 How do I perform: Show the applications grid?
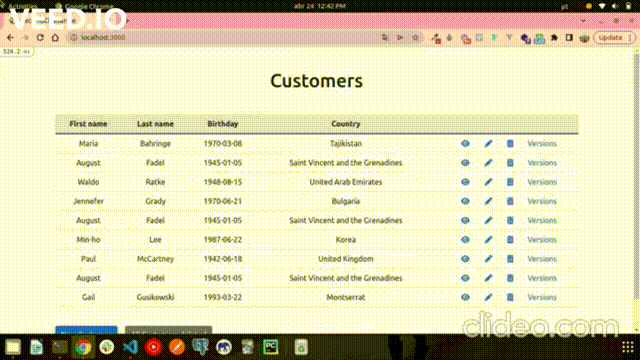click(627, 347)
